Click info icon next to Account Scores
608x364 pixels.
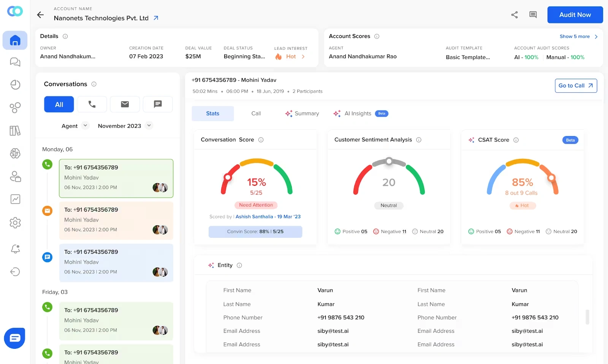tap(377, 36)
